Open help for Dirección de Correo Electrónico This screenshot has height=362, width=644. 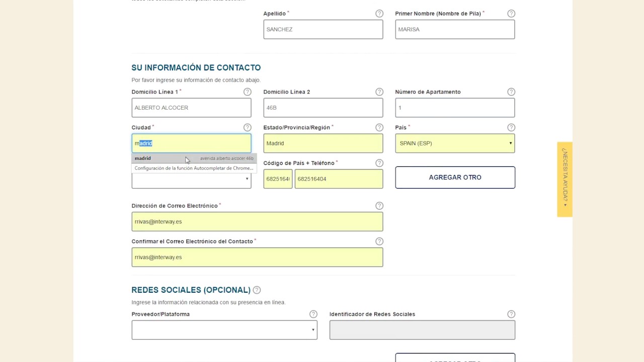pos(379,206)
